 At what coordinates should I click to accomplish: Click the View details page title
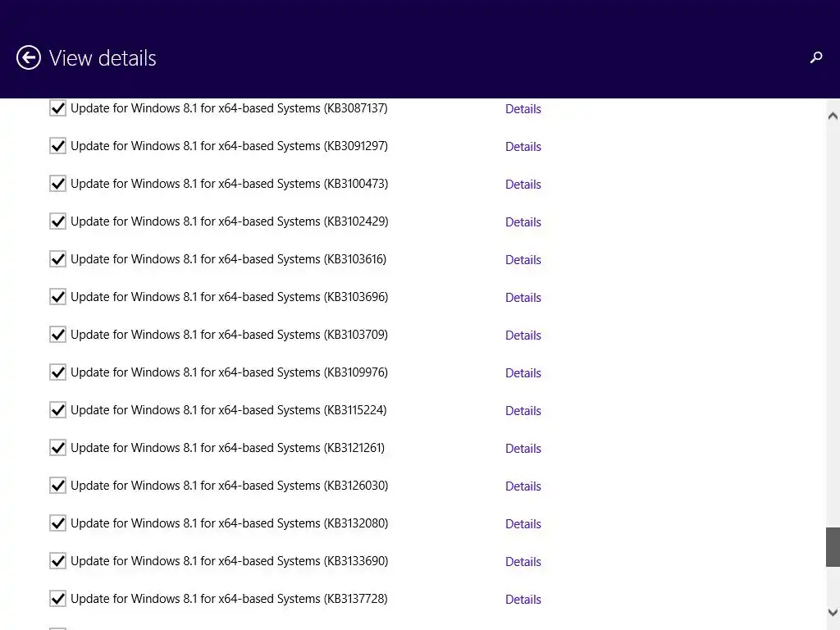pyautogui.click(x=103, y=58)
